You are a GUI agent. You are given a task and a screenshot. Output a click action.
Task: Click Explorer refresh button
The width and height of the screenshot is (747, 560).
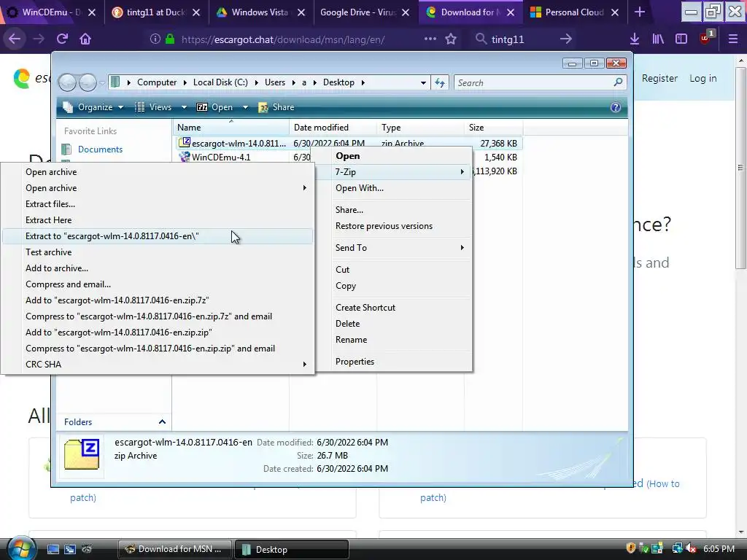coord(440,83)
